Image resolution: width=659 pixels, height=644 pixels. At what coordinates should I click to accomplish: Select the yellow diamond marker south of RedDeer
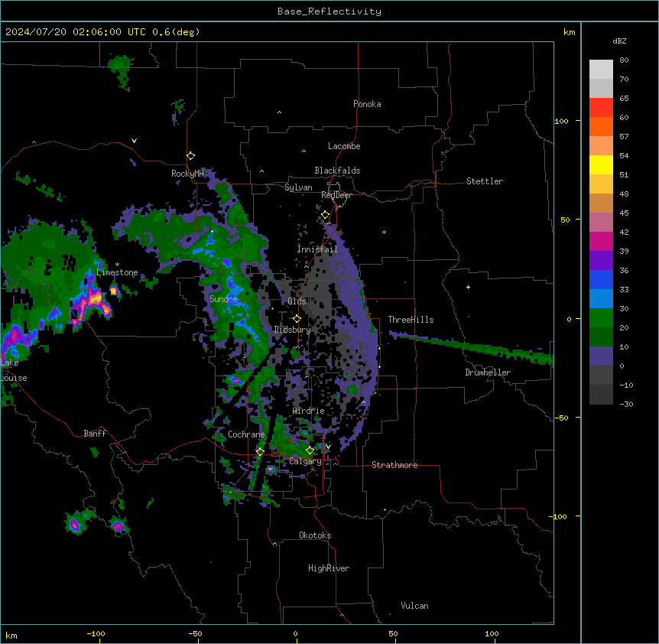[326, 215]
